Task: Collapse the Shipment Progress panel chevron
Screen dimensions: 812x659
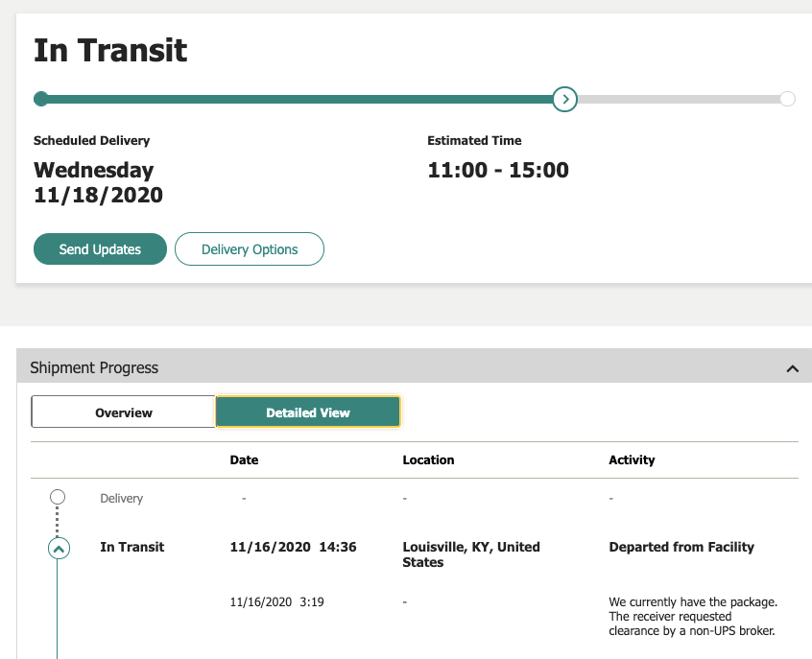Action: pyautogui.click(x=792, y=368)
